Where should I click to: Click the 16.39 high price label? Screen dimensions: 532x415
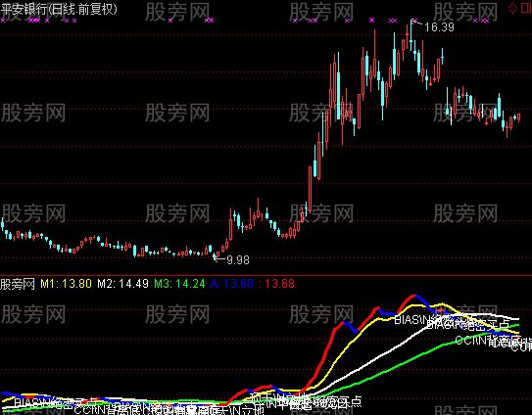(x=439, y=27)
